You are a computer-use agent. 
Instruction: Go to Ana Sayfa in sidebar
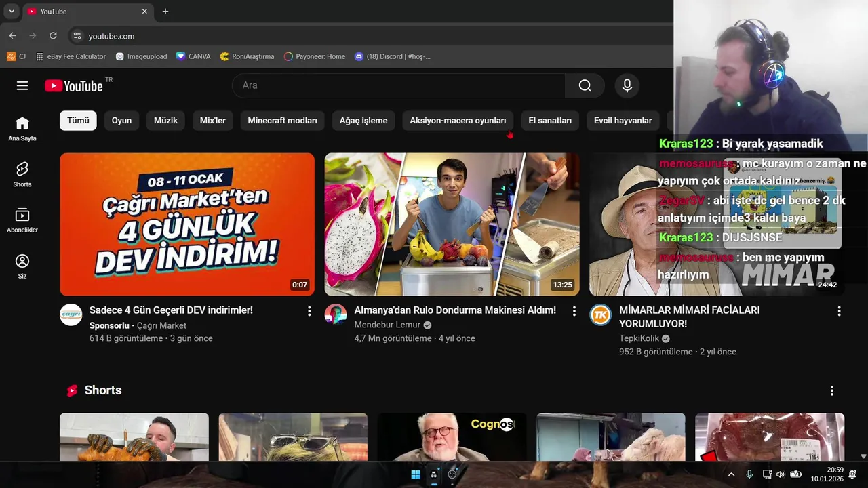(x=22, y=129)
